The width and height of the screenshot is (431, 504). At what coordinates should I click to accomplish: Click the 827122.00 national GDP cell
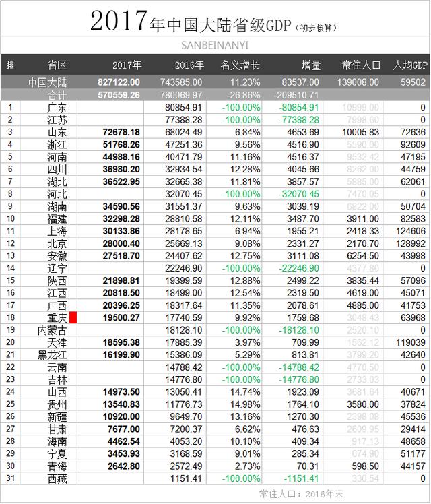(119, 82)
